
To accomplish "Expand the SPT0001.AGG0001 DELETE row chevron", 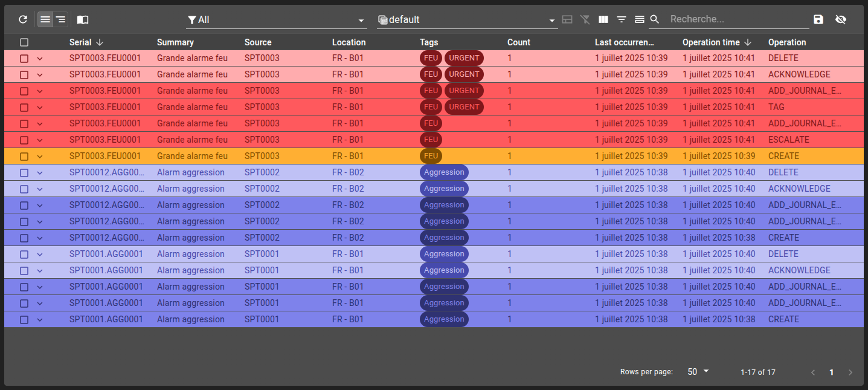I will point(40,255).
